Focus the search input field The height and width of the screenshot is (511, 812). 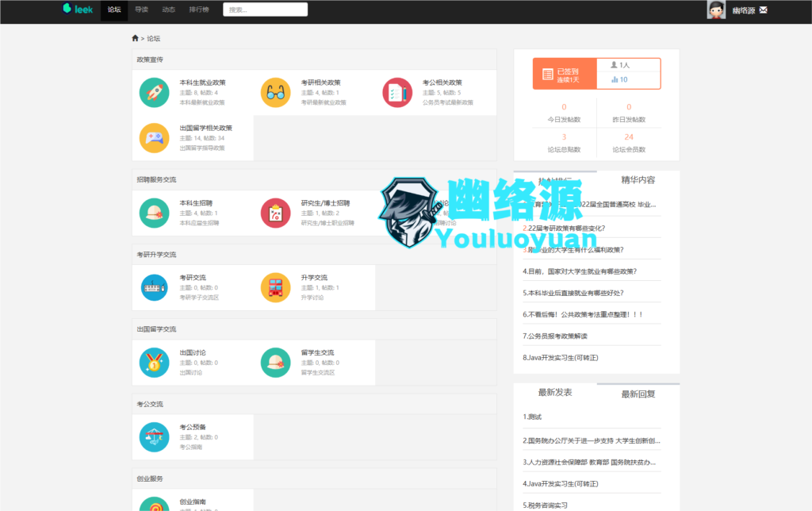(x=265, y=10)
